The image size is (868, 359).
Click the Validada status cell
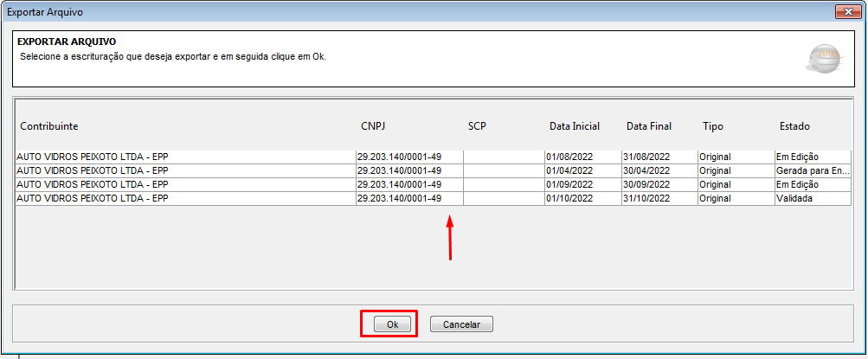tap(813, 198)
